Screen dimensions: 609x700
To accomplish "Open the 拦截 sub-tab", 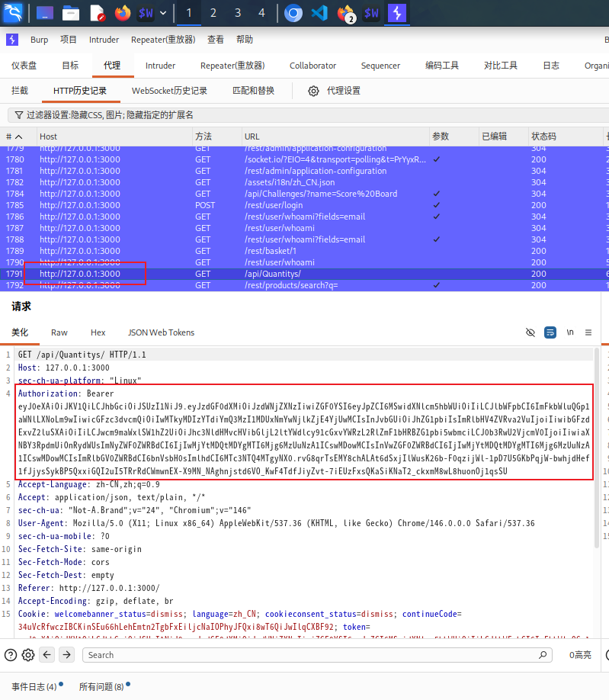I will click(20, 91).
